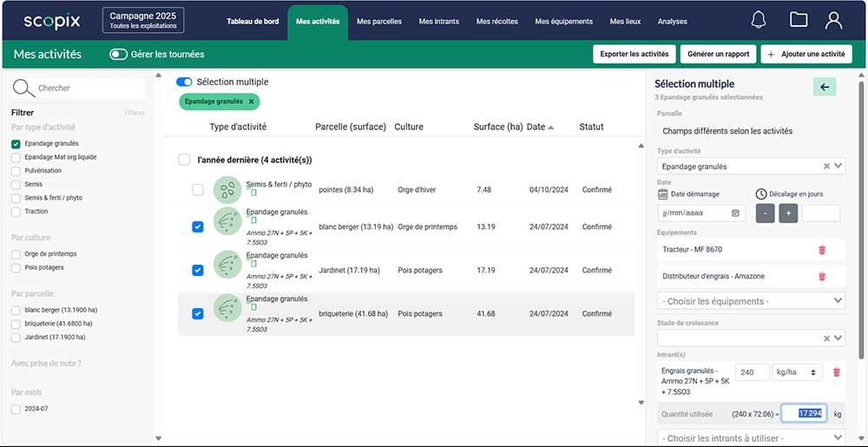
Task: Uncheck the blanc berger row checkbox
Action: point(198,227)
